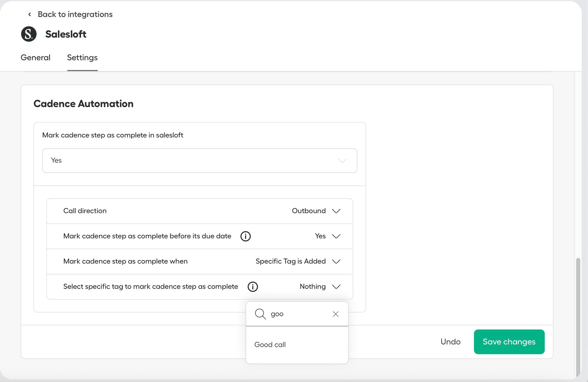Choose Good call from tag results
588x382 pixels.
pyautogui.click(x=270, y=344)
